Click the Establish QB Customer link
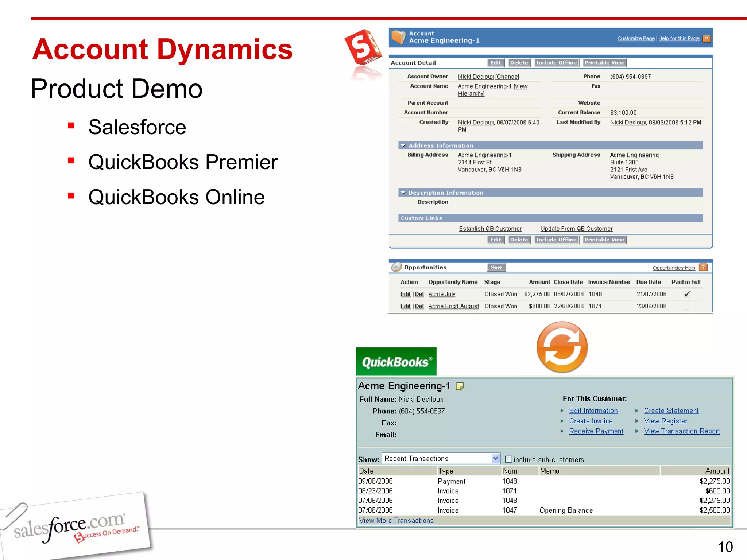This screenshot has width=747, height=560. pyautogui.click(x=490, y=229)
